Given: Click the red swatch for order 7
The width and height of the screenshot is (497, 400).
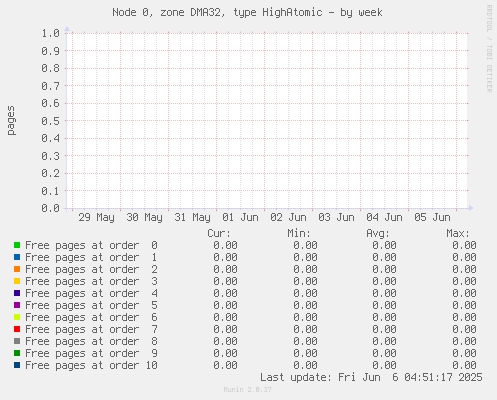Looking at the screenshot, I should click(x=17, y=329).
